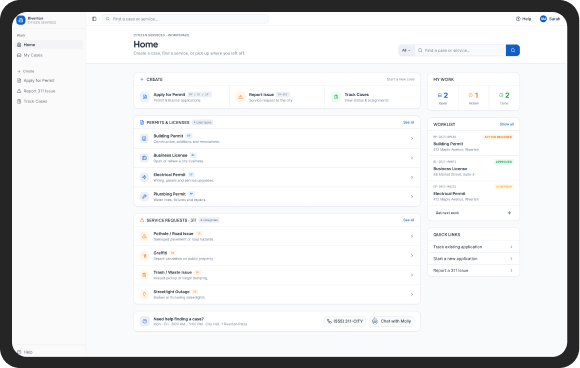
Task: Click the Business License row icon
Action: tap(144, 158)
